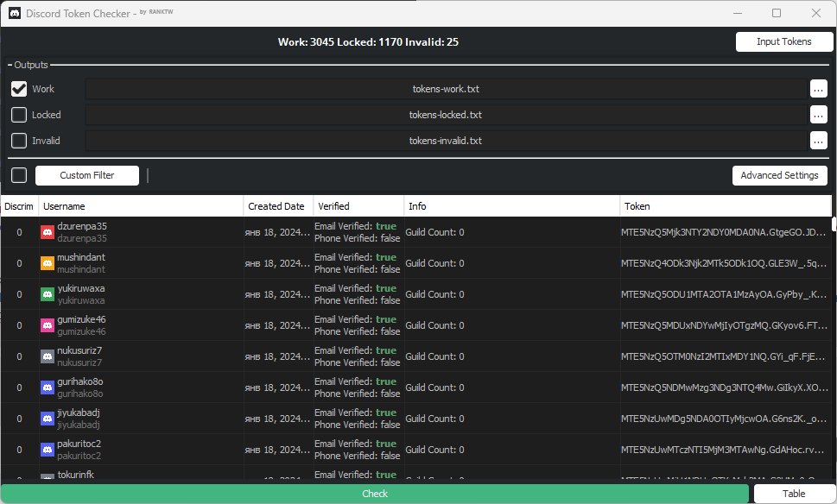
Task: Open the Input Tokens dialog
Action: pyautogui.click(x=783, y=41)
